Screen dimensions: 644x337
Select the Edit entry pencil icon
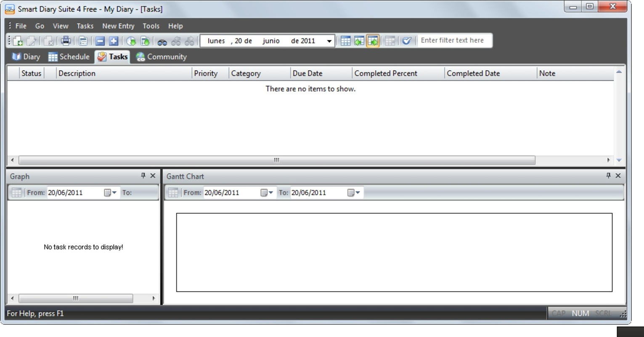pos(33,40)
